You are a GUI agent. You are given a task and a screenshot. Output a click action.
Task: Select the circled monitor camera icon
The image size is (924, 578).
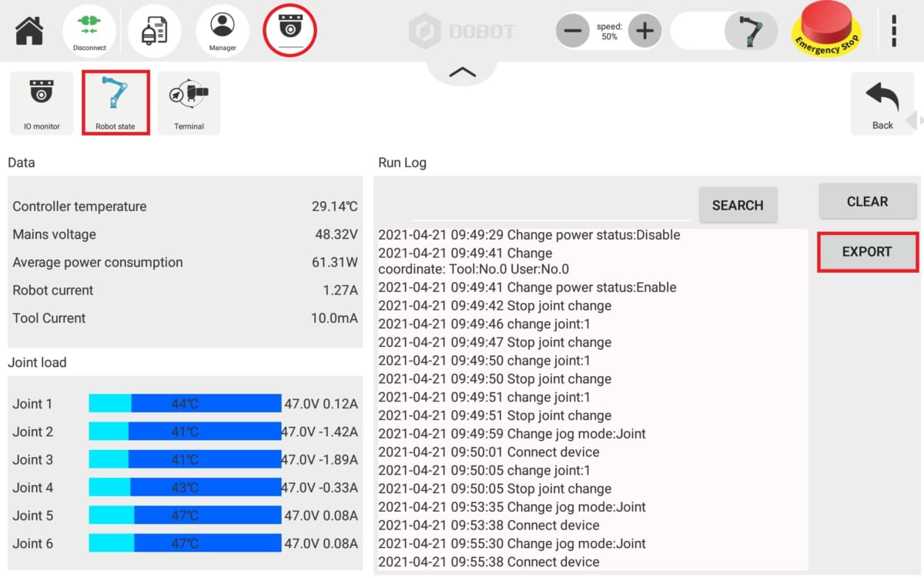pos(290,30)
